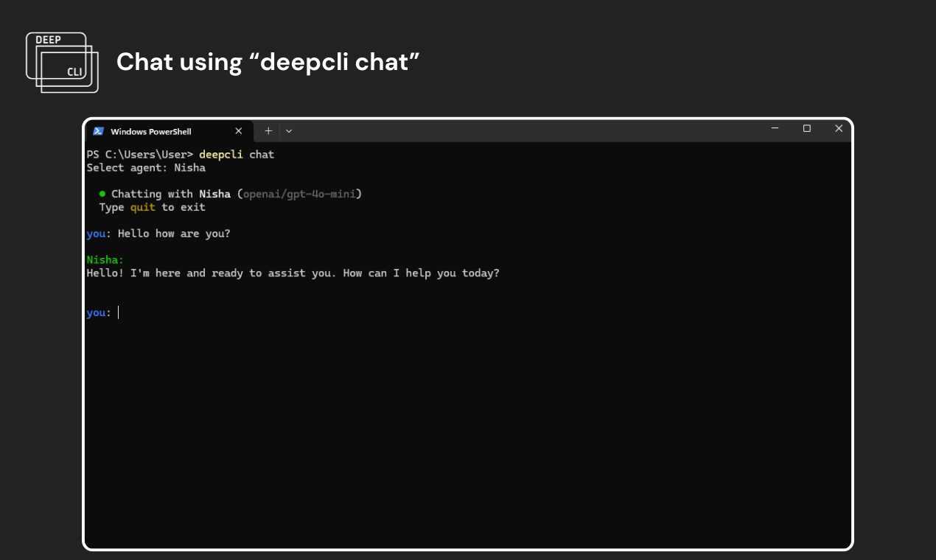This screenshot has height=560, width=936.
Task: Click the yellow 'quit' keyword
Action: click(142, 207)
